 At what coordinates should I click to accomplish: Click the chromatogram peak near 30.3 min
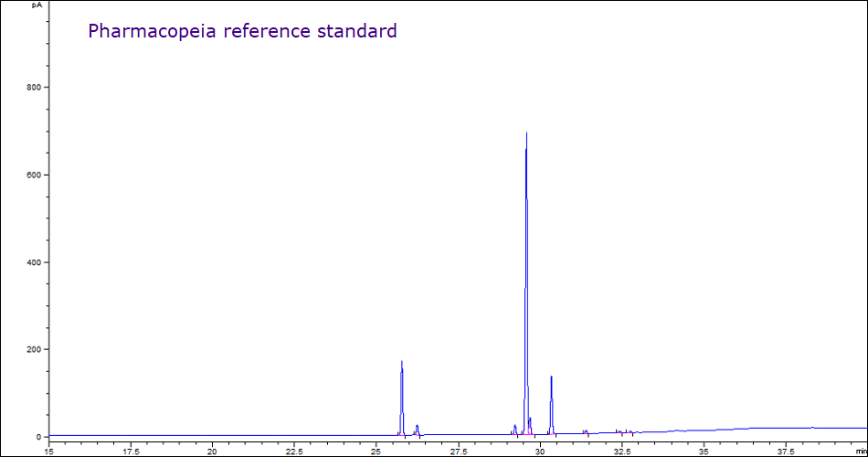[x=551, y=406]
